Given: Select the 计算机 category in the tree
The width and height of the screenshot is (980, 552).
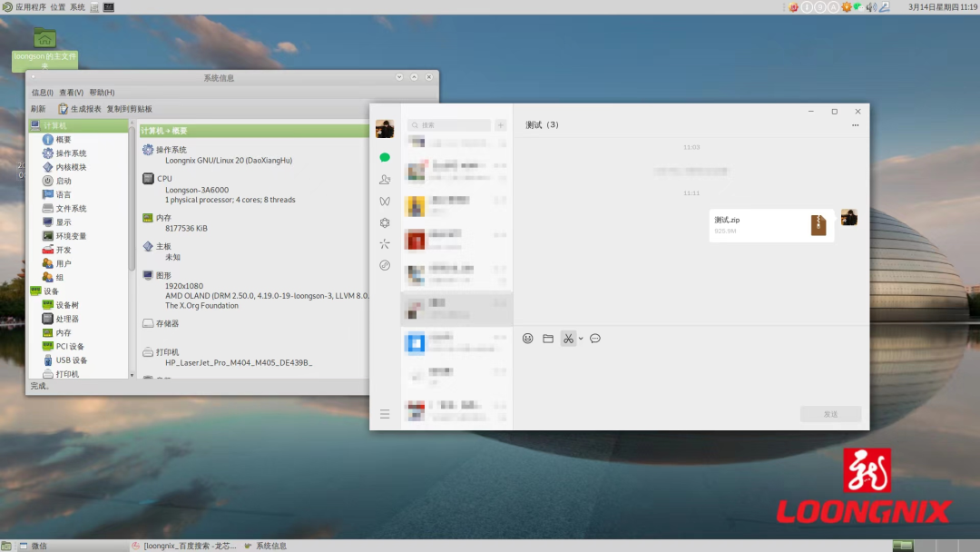Looking at the screenshot, I should (54, 125).
